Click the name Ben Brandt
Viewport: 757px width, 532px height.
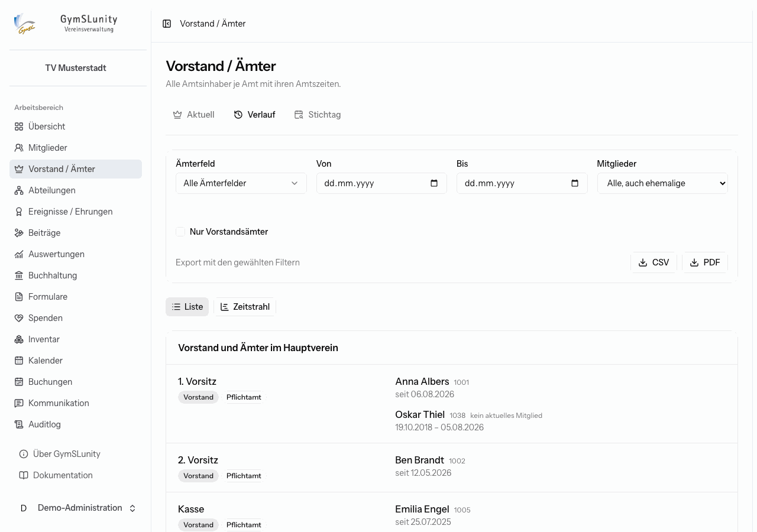pos(419,460)
